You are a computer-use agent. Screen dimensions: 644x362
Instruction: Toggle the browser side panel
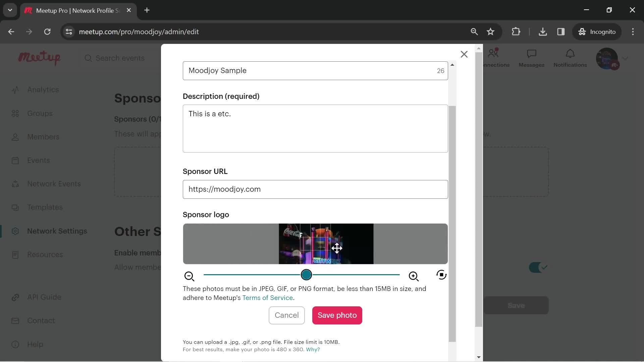point(561,32)
